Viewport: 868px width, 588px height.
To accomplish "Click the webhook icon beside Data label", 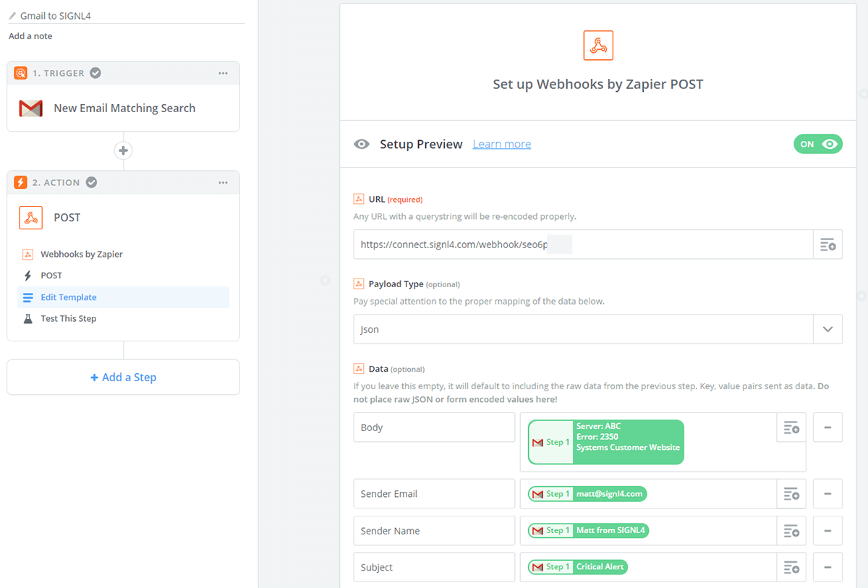I will pyautogui.click(x=359, y=368).
